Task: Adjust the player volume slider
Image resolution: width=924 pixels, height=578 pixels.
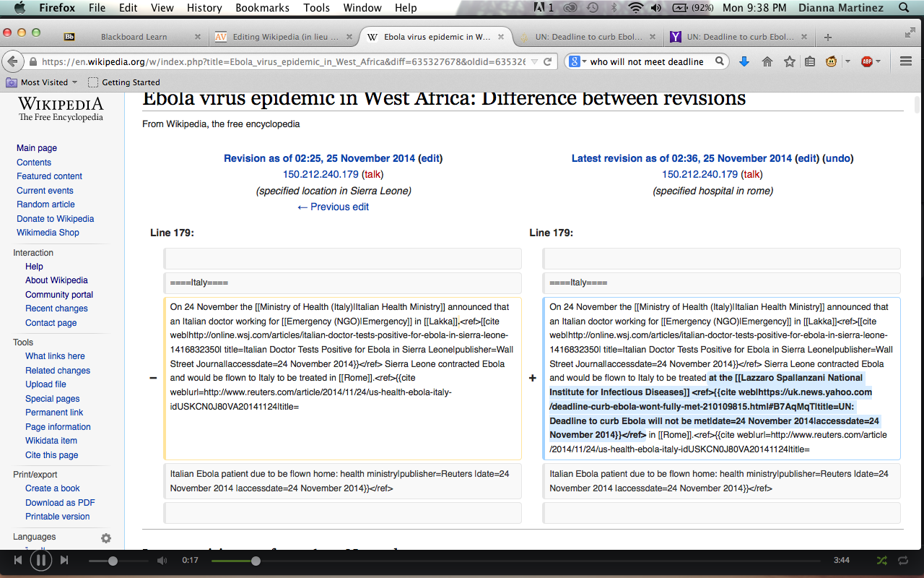Action: 113,561
